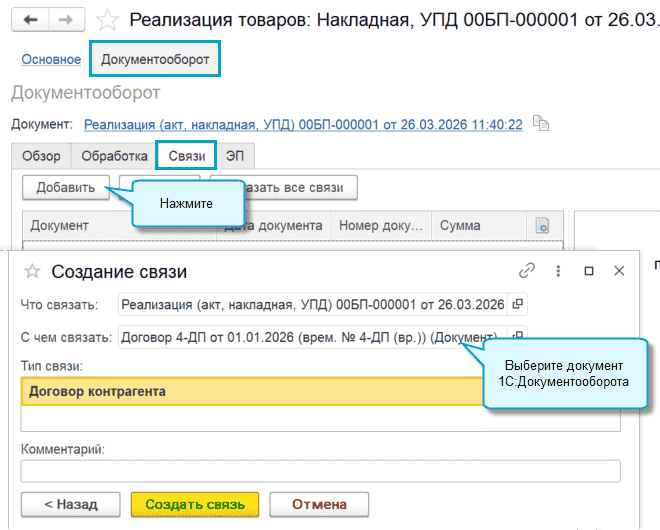Click the file icon column header in table
The image size is (660, 530).
click(542, 226)
